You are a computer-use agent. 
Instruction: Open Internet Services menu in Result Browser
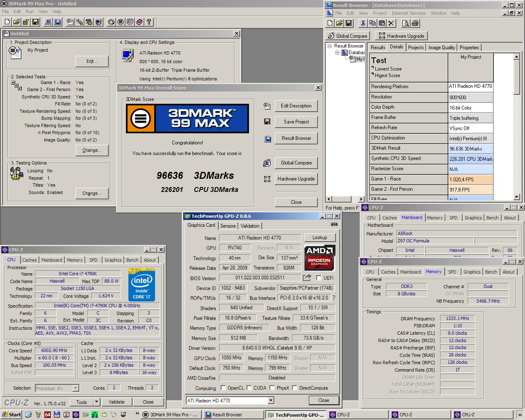pos(409,13)
